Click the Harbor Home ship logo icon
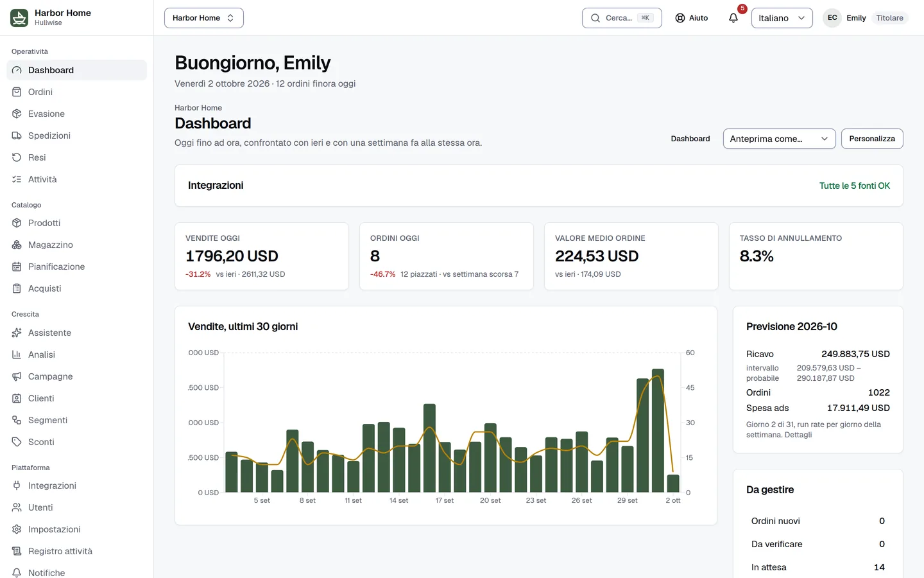 click(x=19, y=18)
